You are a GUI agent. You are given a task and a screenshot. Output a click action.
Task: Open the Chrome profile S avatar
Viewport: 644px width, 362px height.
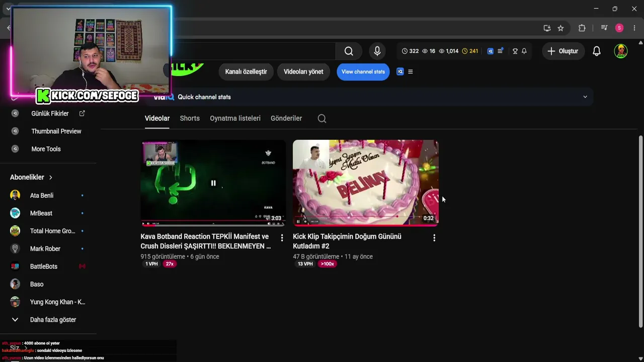click(x=619, y=28)
